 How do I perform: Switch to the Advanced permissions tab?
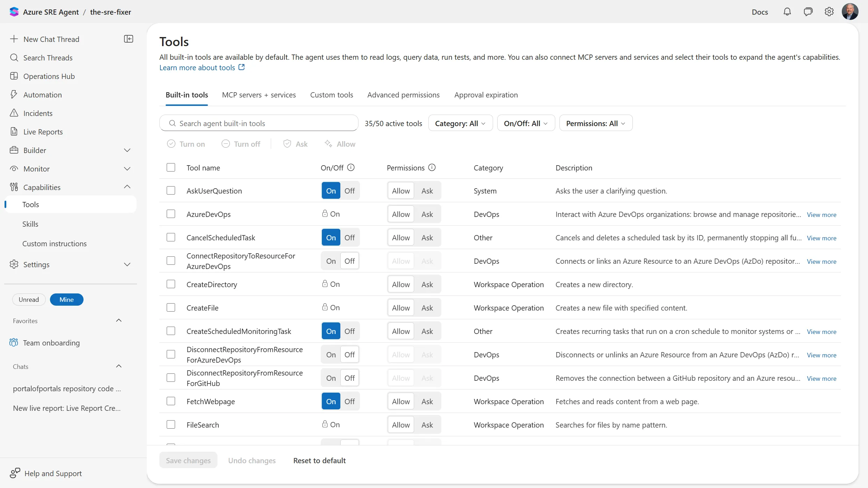tap(403, 95)
